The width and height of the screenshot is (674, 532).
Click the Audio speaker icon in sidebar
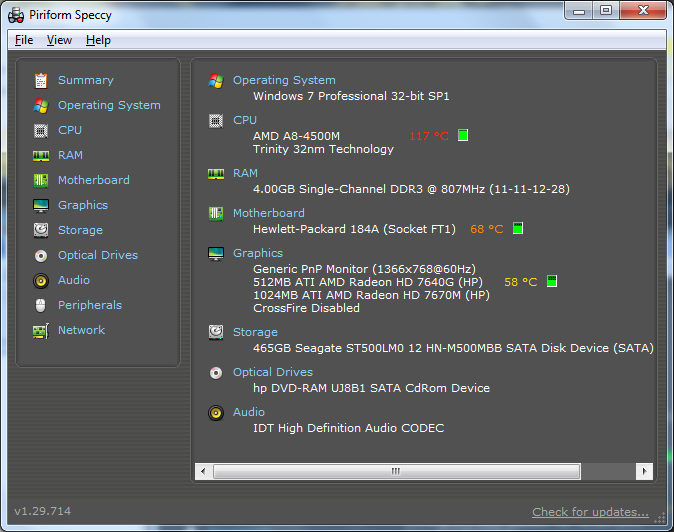click(x=41, y=280)
